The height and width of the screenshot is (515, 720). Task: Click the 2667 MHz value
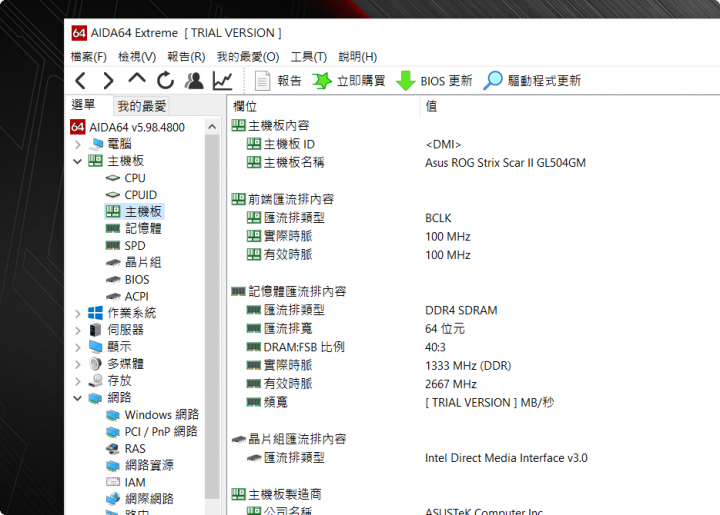pos(451,384)
